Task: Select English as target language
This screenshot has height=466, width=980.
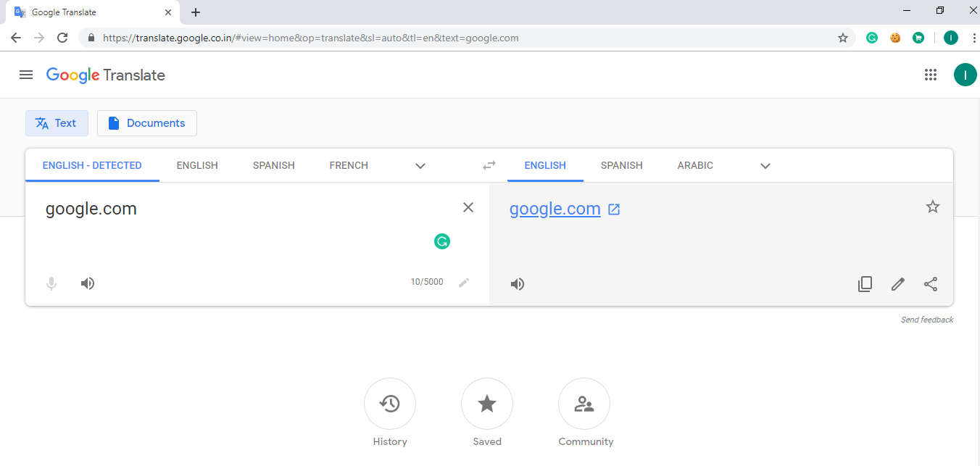Action: [x=545, y=165]
